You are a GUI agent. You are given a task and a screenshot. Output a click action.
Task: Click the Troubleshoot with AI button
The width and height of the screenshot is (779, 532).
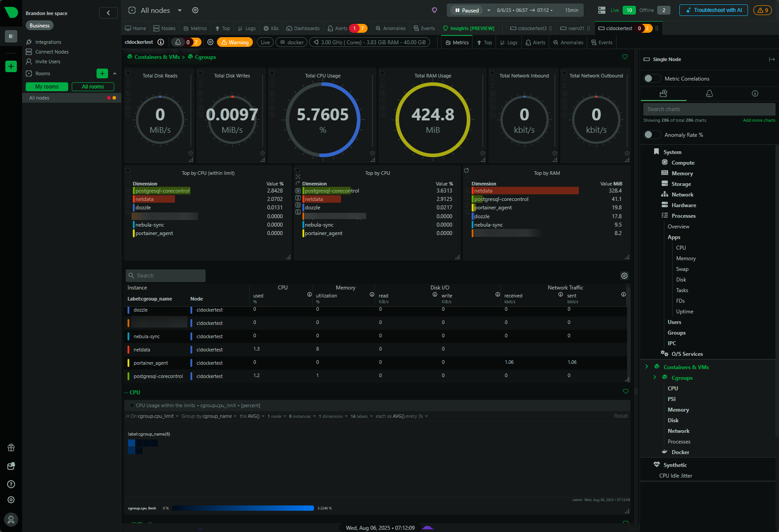click(x=713, y=10)
